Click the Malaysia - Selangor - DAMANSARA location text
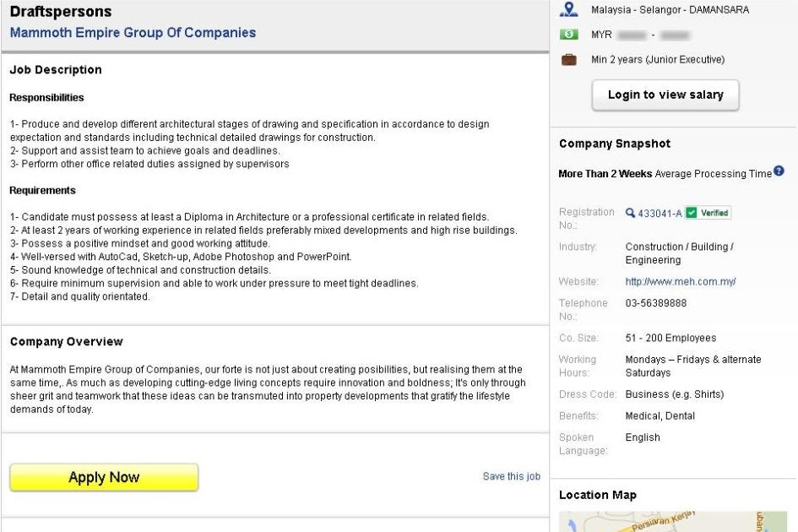 670,10
